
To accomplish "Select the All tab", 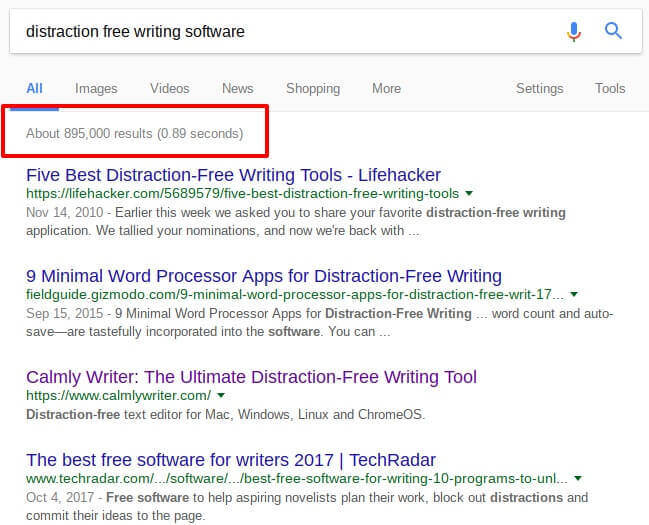I will point(34,88).
